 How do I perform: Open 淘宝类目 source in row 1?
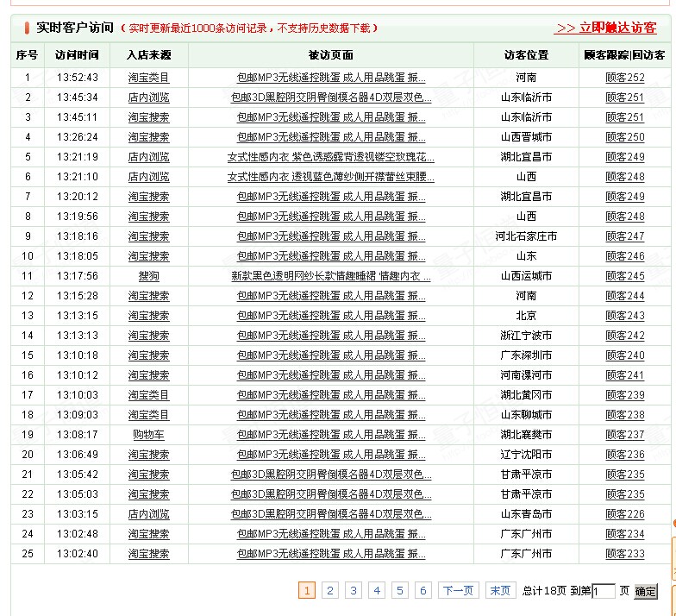click(x=148, y=78)
